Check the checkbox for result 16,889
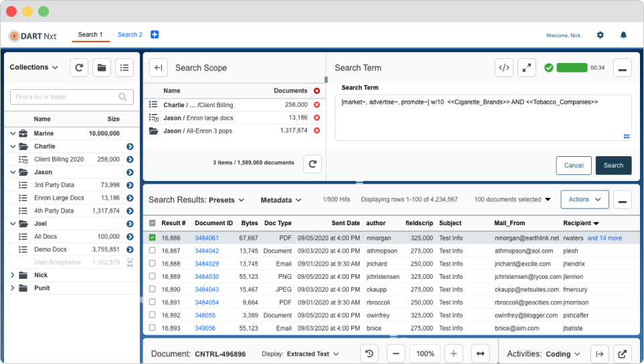This screenshot has height=364, width=644. [x=153, y=276]
